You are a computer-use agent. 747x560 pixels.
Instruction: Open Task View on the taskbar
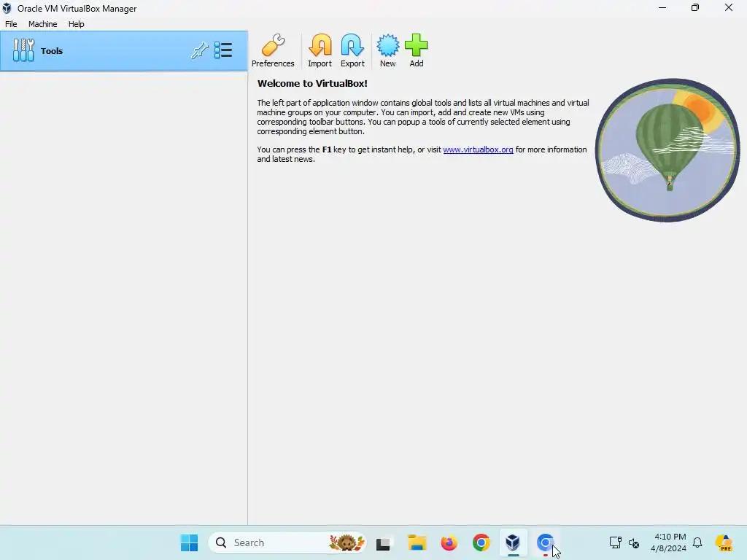pyautogui.click(x=383, y=542)
